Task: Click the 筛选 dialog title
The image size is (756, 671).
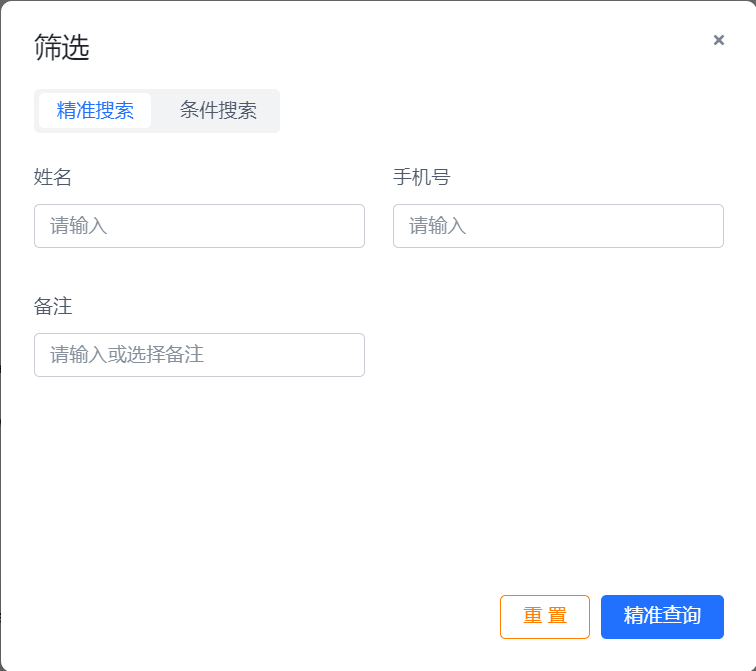Action: pos(61,47)
